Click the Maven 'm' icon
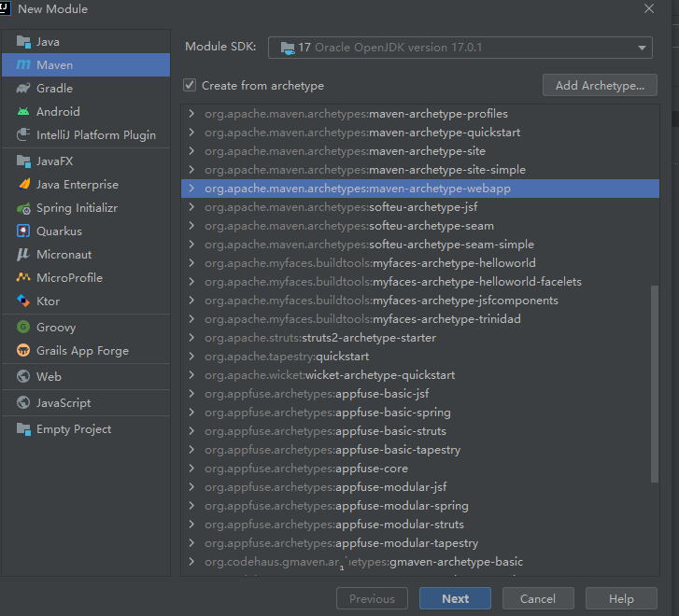Image resolution: width=679 pixels, height=616 pixels. tap(23, 65)
